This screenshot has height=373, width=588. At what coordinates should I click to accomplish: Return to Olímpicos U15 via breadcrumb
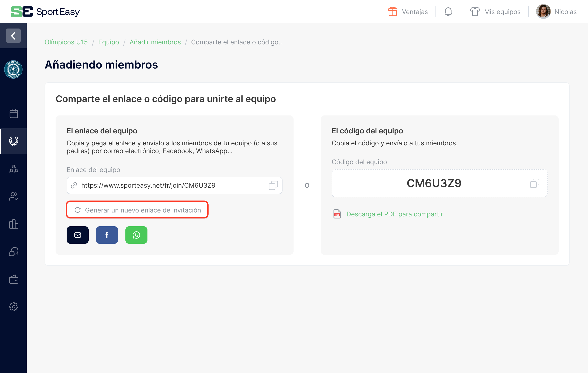[x=66, y=42]
